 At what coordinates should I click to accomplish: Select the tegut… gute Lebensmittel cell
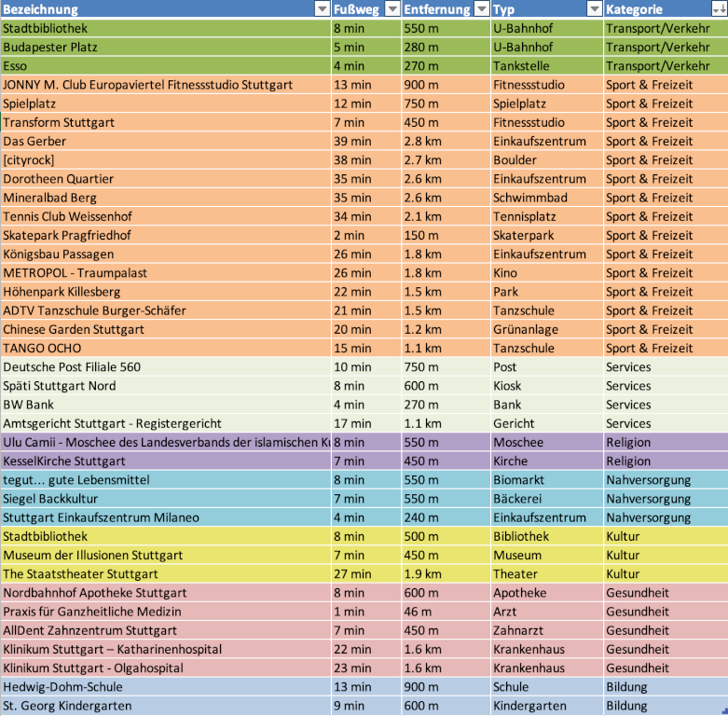(166, 479)
